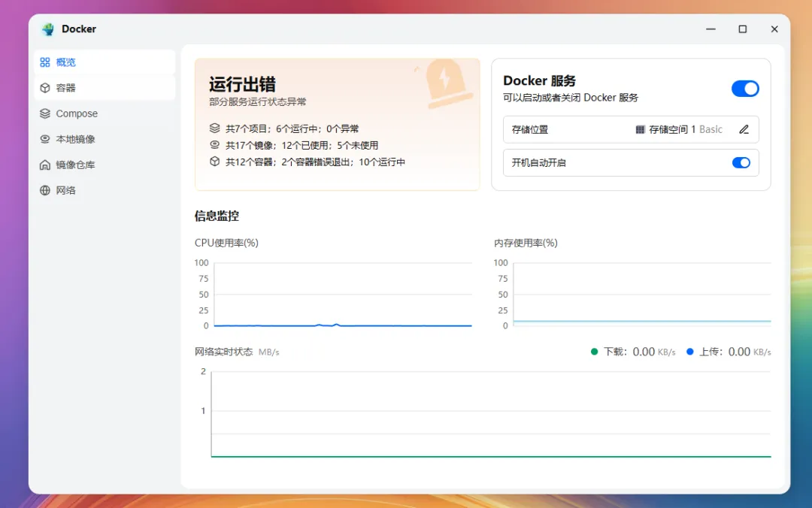The height and width of the screenshot is (508, 812).
Task: Click the 运行出错 heading
Action: pos(242,84)
